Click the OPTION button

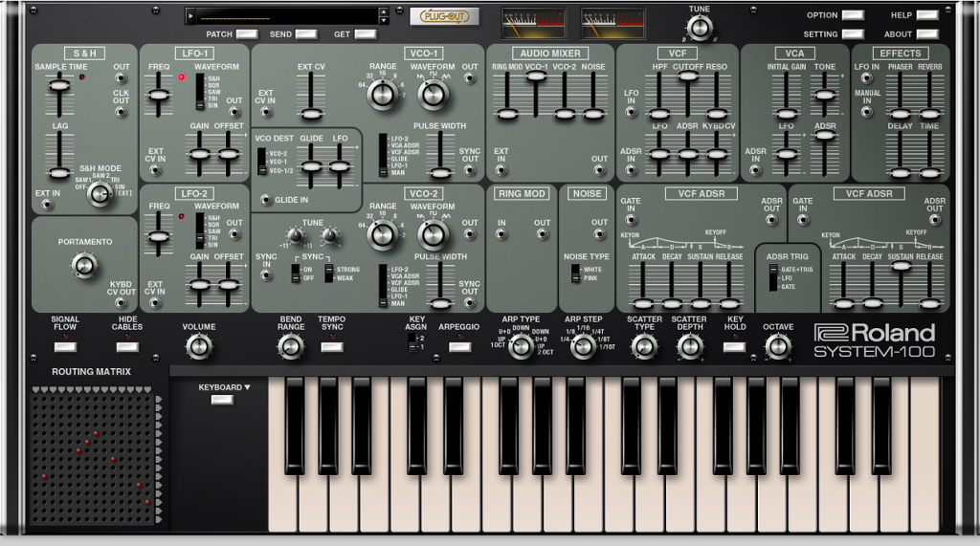click(853, 15)
